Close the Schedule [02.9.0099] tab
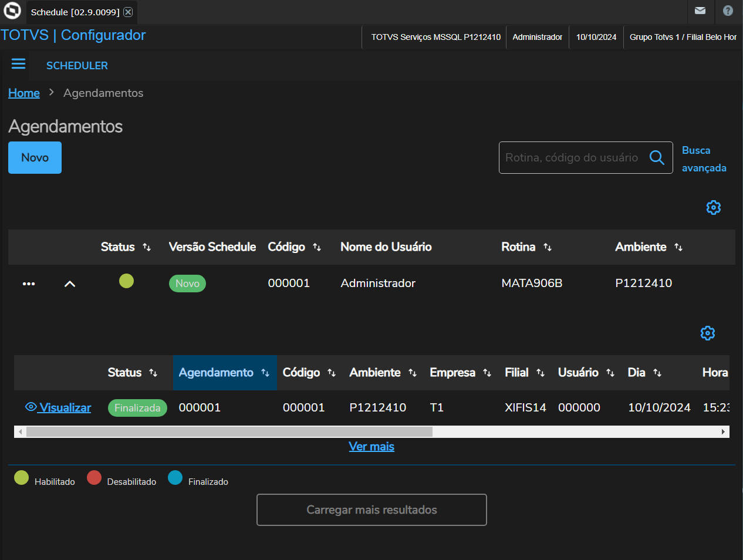The width and height of the screenshot is (743, 560). pyautogui.click(x=128, y=12)
